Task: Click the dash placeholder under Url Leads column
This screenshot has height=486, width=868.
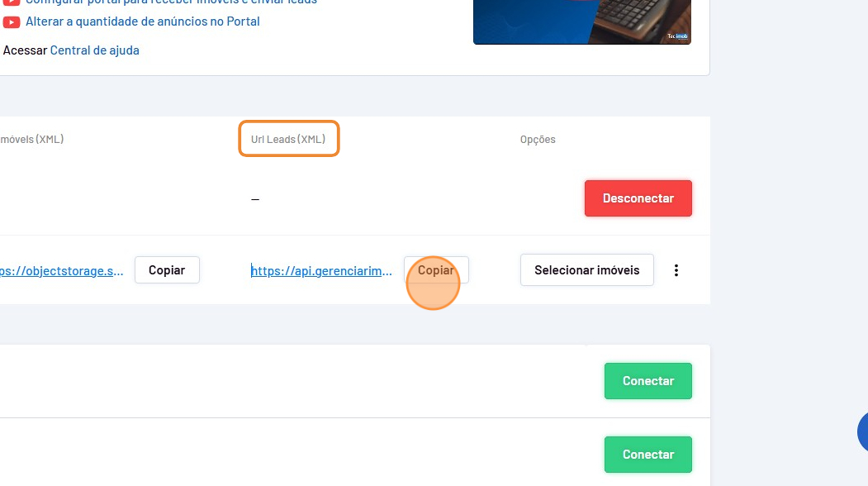Action: click(255, 199)
